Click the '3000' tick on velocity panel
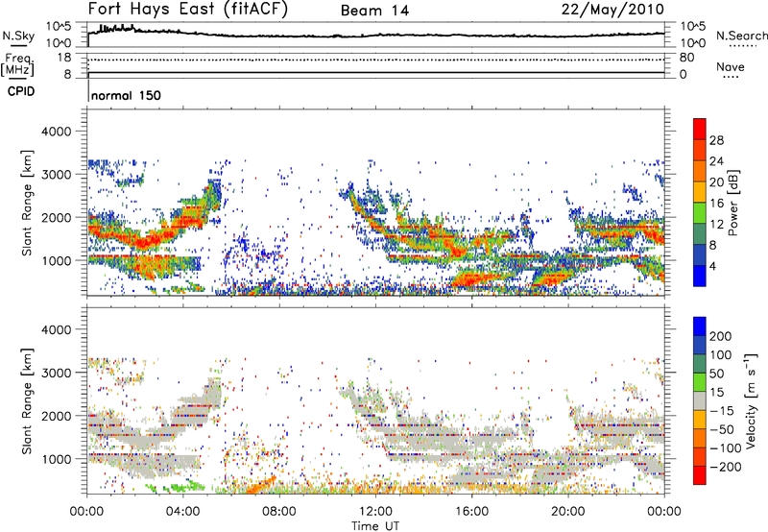Viewport: 768px width, 532px height. [x=57, y=373]
